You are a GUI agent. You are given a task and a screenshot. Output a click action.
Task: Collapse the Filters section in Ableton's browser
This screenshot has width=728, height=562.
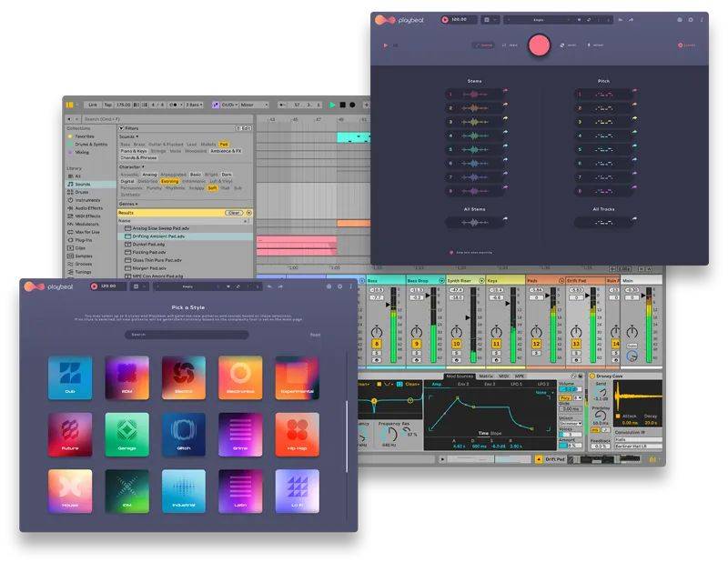122,128
